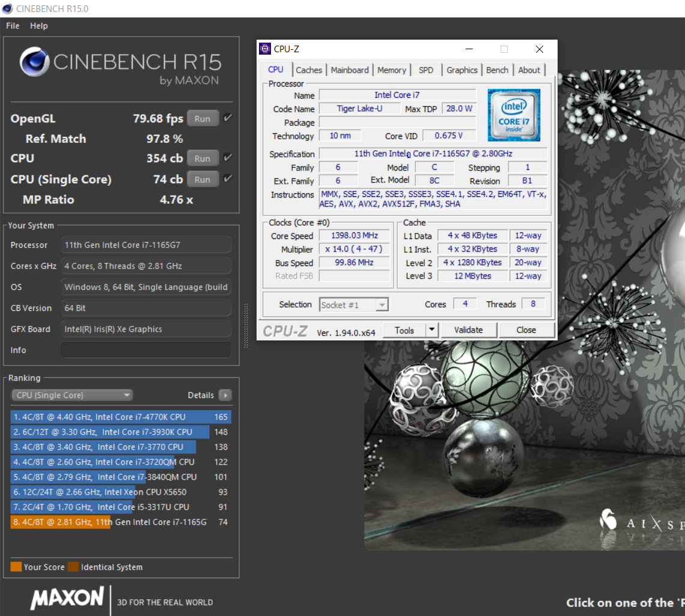Click the Code Name value Tiger Lake-U
Viewport: 685px width, 616px height.
[x=359, y=109]
